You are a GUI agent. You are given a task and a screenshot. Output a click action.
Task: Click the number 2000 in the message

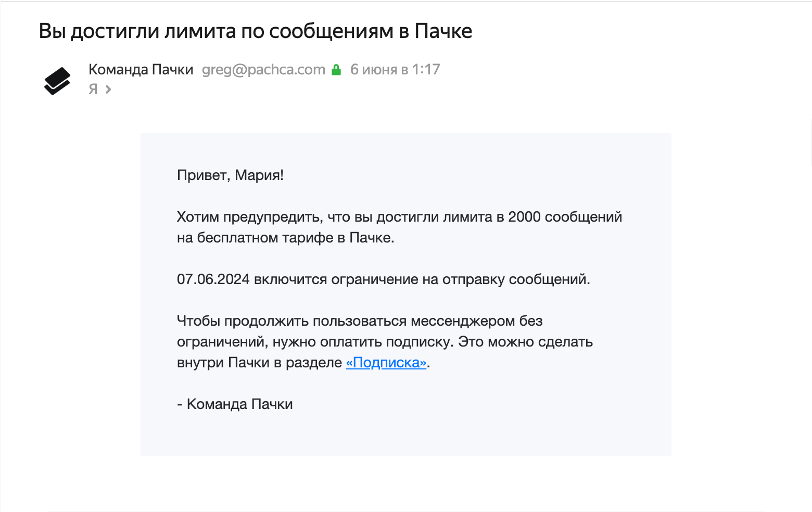point(524,217)
